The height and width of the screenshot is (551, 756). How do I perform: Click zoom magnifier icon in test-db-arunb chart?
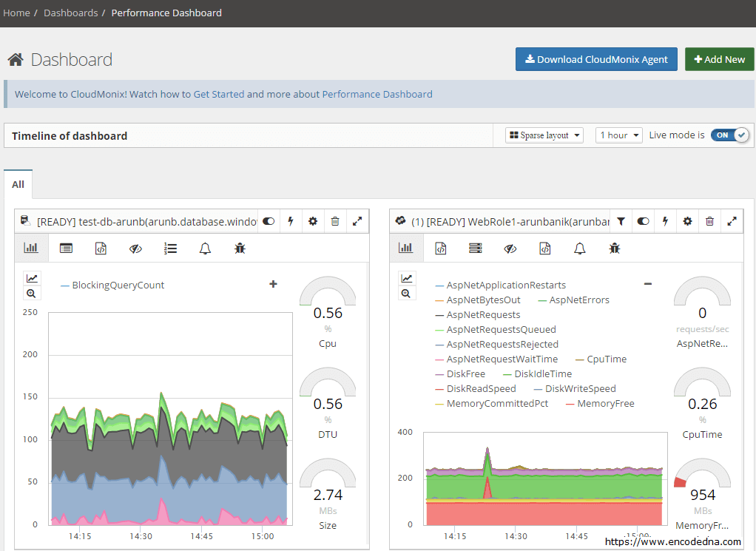tap(32, 293)
